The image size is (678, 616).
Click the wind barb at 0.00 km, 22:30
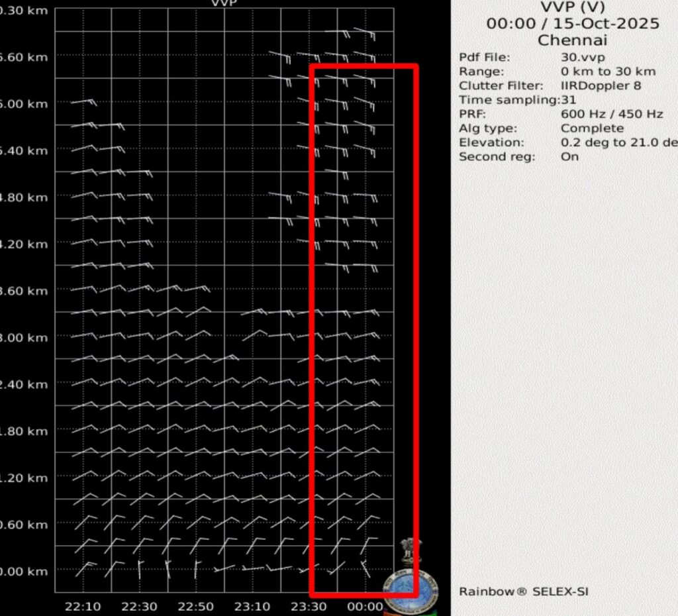pos(140,568)
